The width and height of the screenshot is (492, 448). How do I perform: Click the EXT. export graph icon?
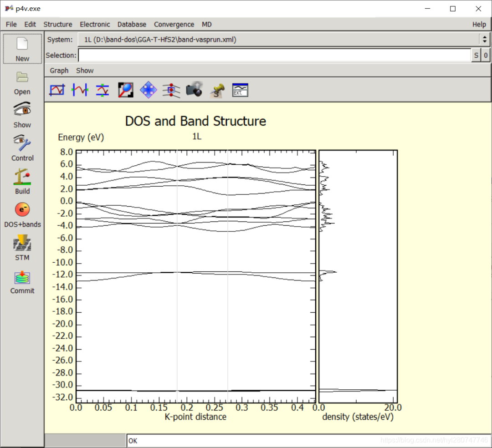(x=240, y=90)
